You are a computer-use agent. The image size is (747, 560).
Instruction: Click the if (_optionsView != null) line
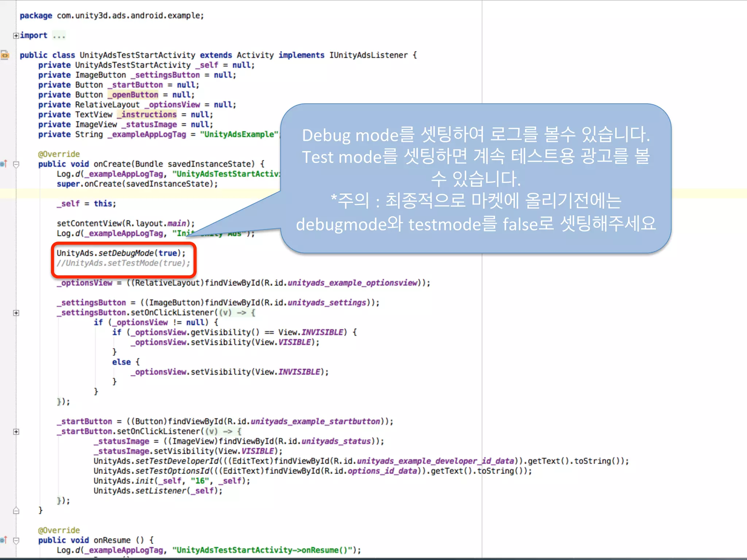(156, 322)
